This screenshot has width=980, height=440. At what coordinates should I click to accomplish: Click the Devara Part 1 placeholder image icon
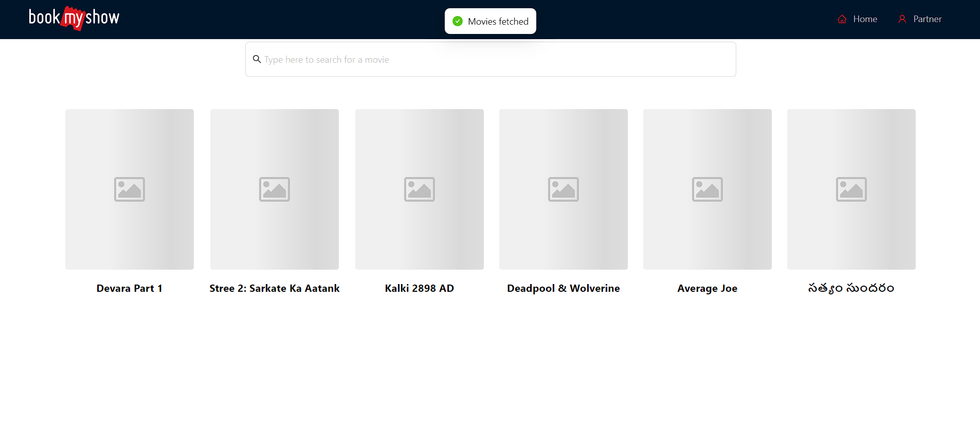click(x=130, y=189)
